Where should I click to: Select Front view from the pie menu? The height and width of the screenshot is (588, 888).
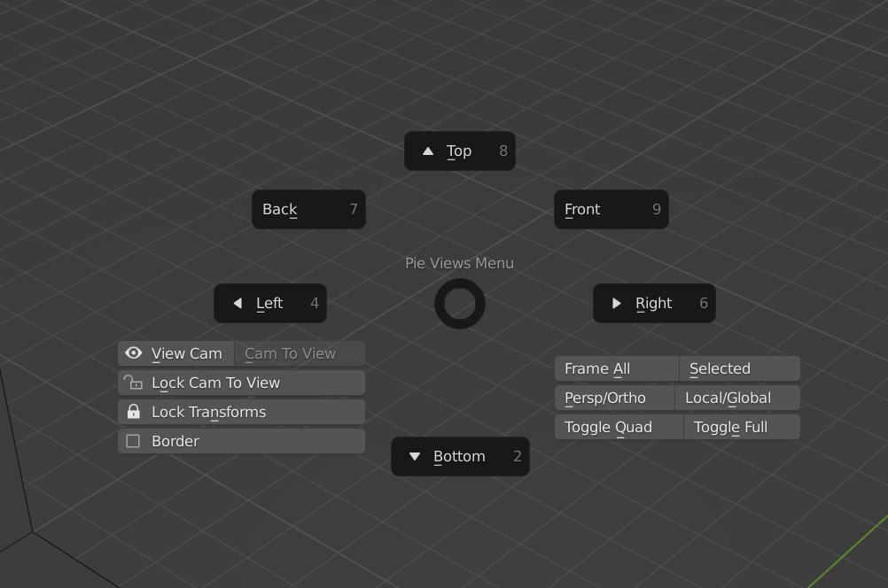[611, 209]
